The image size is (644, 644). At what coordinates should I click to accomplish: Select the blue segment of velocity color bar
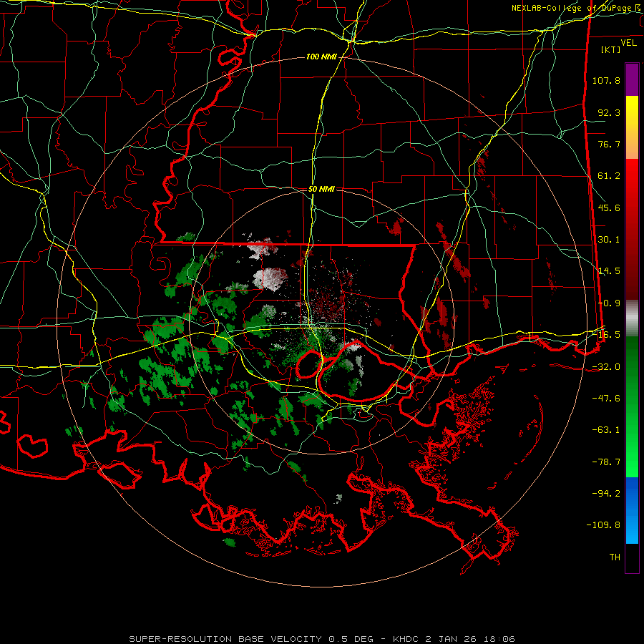[x=632, y=510]
